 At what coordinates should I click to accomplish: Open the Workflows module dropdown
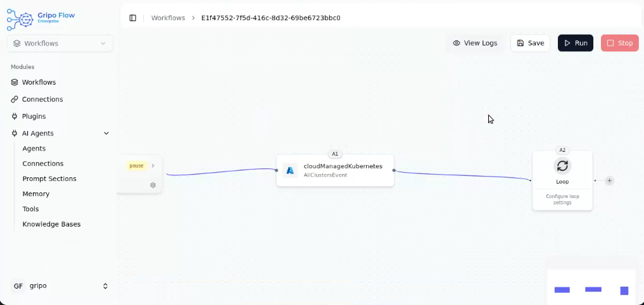click(x=60, y=44)
